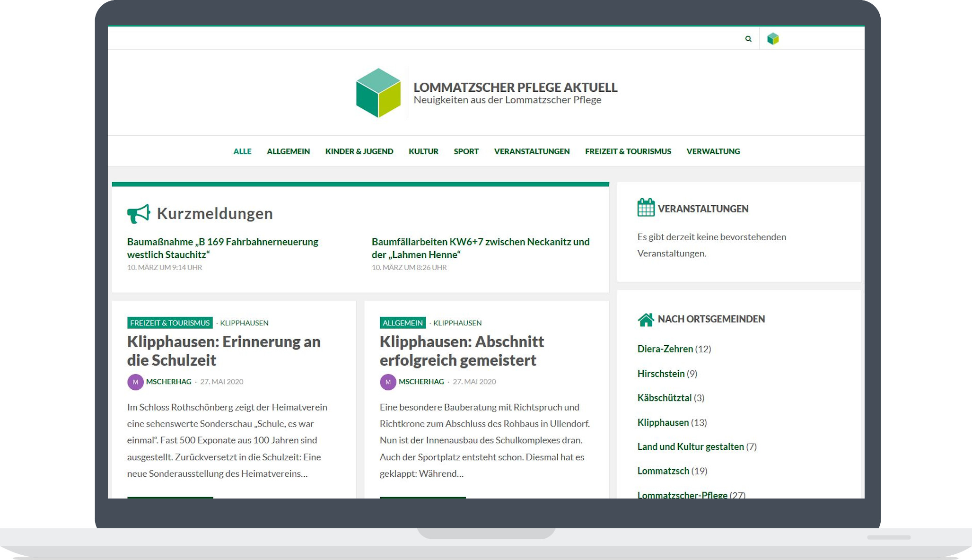This screenshot has height=560, width=972.
Task: Open Käbschütztal municipality link
Action: point(665,398)
